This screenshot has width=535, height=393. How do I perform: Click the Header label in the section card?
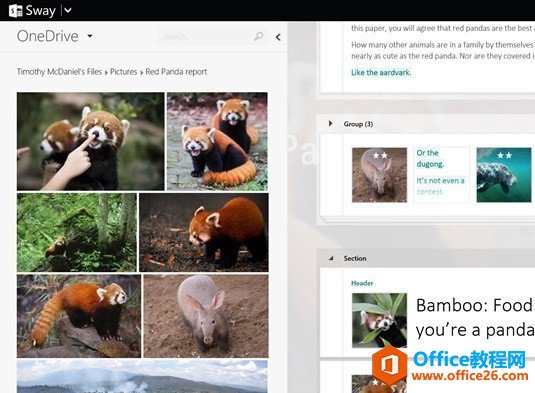pos(362,283)
